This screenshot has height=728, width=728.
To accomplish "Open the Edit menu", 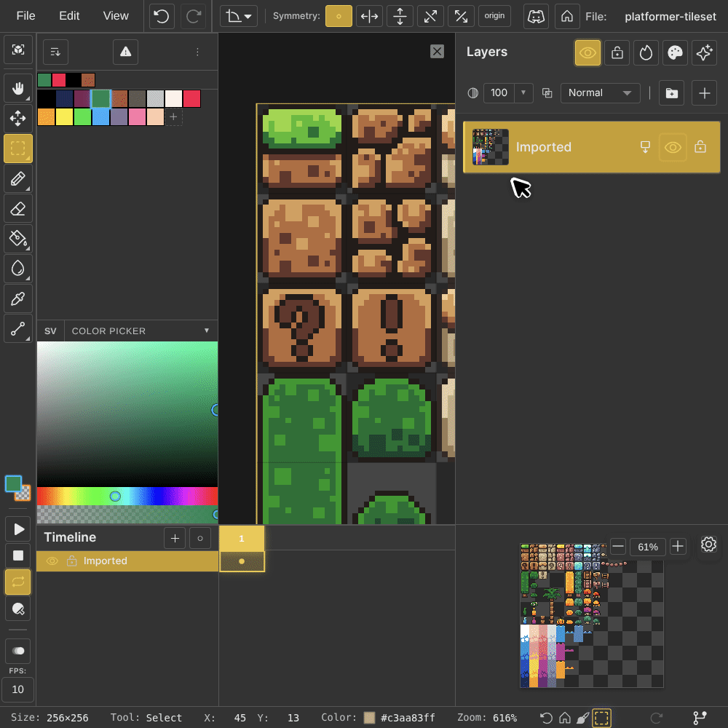I will pos(69,16).
